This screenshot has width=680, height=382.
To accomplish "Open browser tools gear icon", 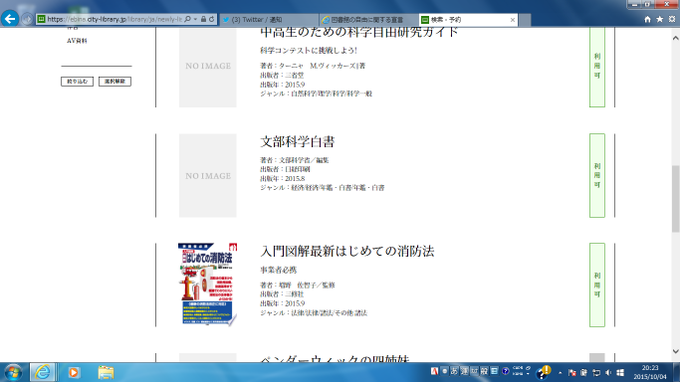I will 672,19.
